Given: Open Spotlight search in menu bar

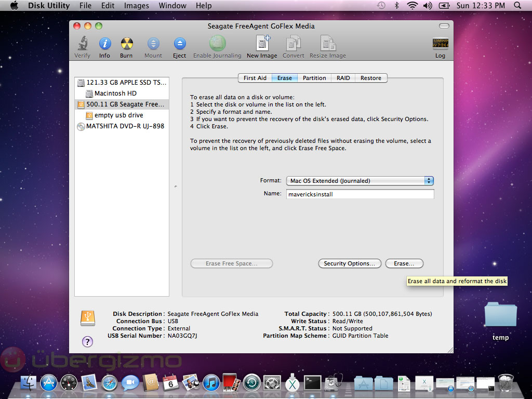Looking at the screenshot, I should tap(517, 5).
